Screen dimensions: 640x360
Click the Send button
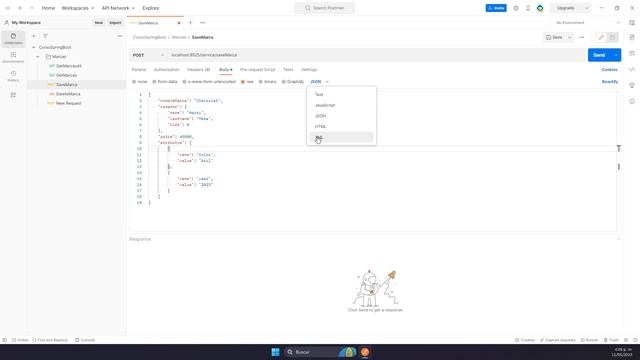[599, 55]
